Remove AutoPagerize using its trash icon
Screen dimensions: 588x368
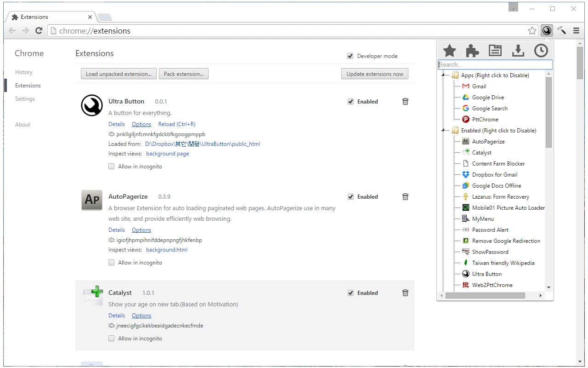(405, 197)
